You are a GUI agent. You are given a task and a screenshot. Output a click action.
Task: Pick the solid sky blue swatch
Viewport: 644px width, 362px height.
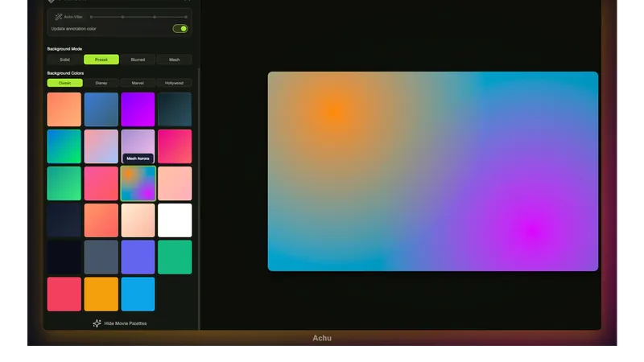(x=138, y=294)
